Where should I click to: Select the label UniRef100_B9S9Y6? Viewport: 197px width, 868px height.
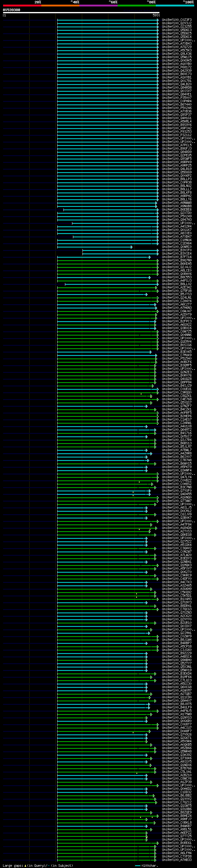click(x=177, y=125)
